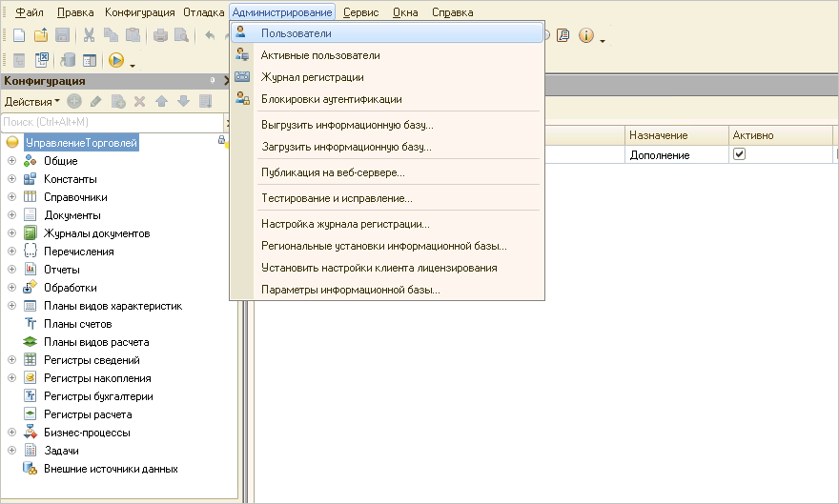
Task: Click the configuration compare icon with X
Action: coord(41,61)
